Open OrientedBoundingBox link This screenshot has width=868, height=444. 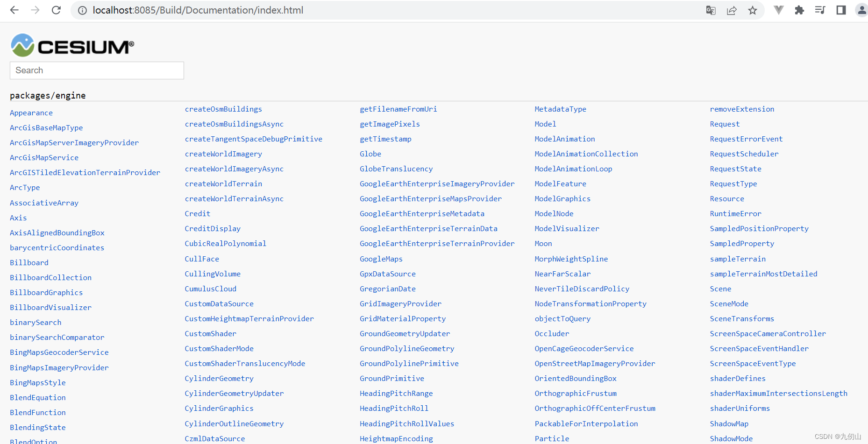click(576, 379)
